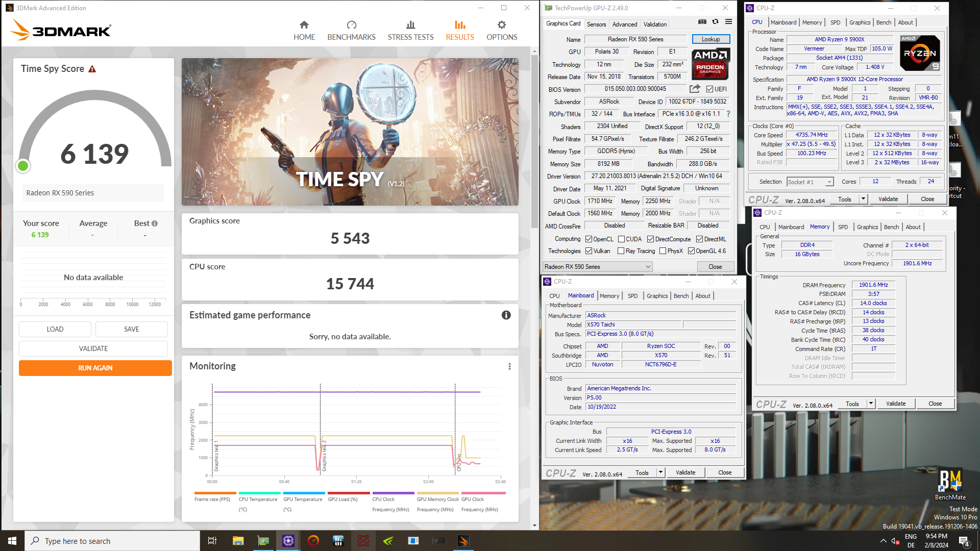Viewport: 980px width, 551px height.
Task: Toggle the PhysX checkbox
Action: coord(663,251)
